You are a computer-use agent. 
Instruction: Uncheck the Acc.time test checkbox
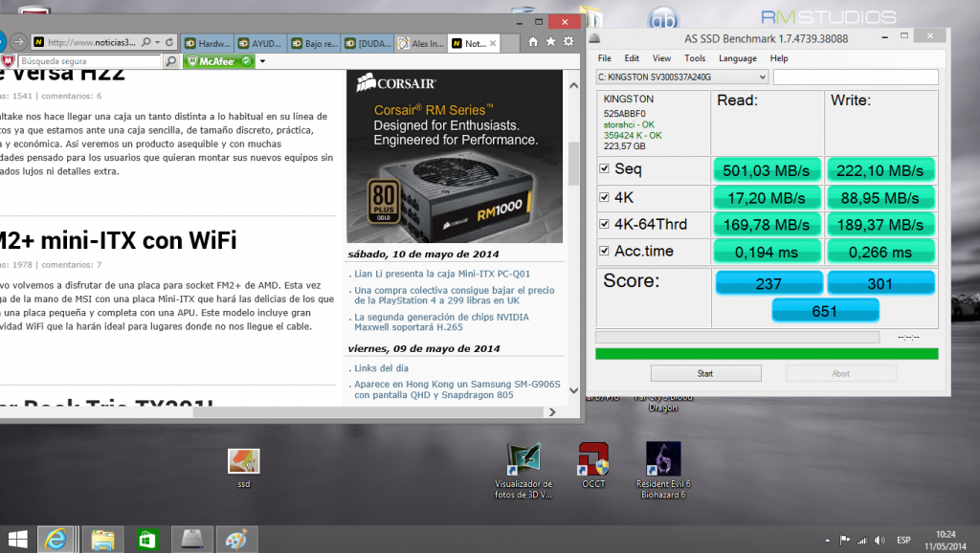point(605,251)
